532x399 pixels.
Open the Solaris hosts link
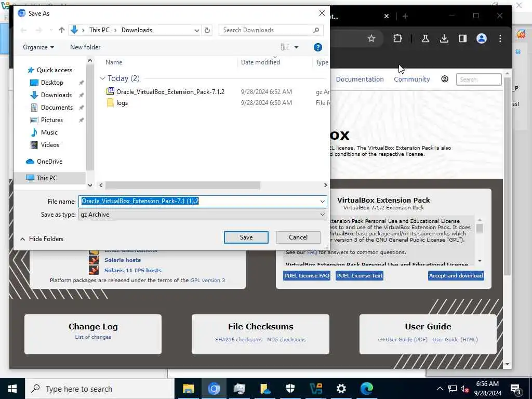point(123,260)
